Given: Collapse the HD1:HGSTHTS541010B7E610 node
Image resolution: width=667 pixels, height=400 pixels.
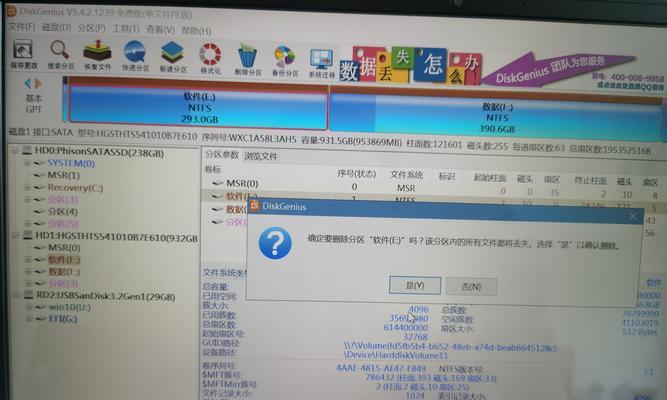Looking at the screenshot, I should click(15, 235).
